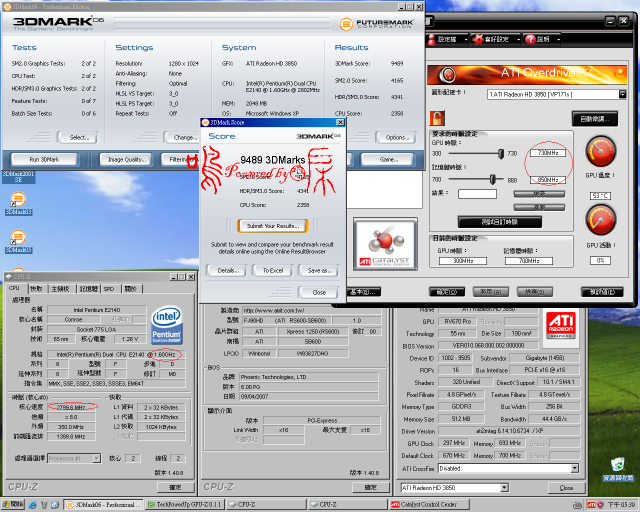The height and width of the screenshot is (512, 640).
Task: Click the To Excel button in score dialog
Action: (x=273, y=270)
